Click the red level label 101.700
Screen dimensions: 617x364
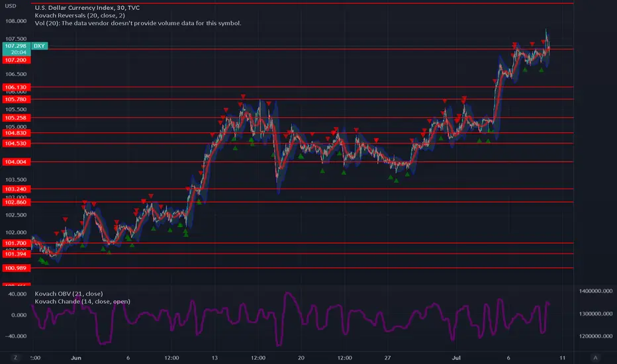(x=16, y=243)
